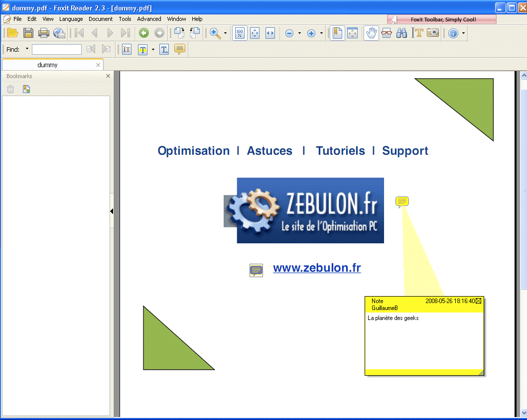Open the Edit menu
The height and width of the screenshot is (420, 527).
click(x=32, y=19)
